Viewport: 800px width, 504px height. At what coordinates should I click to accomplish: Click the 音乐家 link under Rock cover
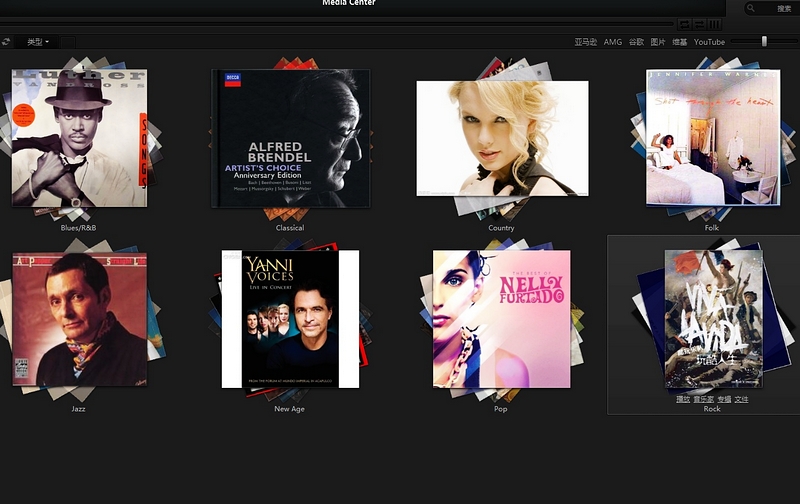point(704,399)
